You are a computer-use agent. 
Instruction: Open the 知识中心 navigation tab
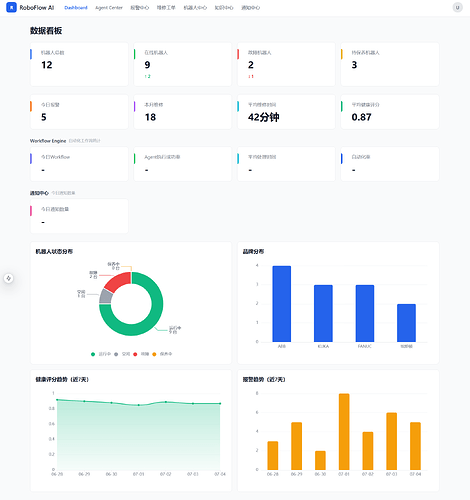[224, 8]
